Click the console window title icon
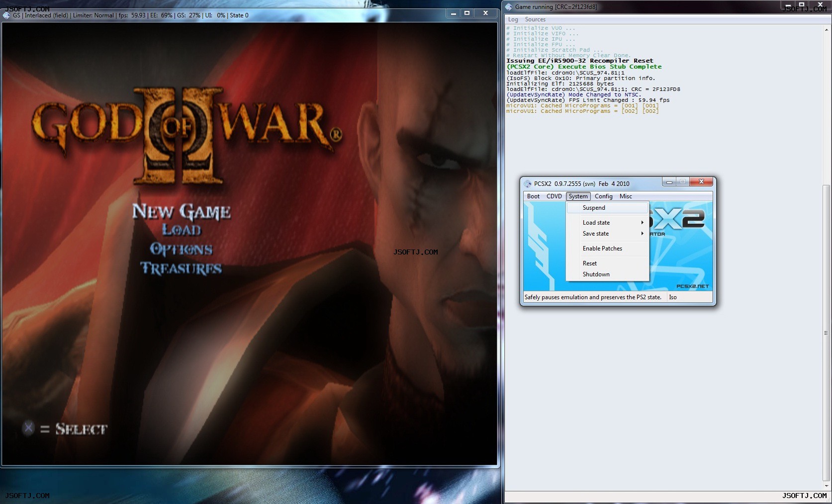The width and height of the screenshot is (832, 504). (x=509, y=7)
